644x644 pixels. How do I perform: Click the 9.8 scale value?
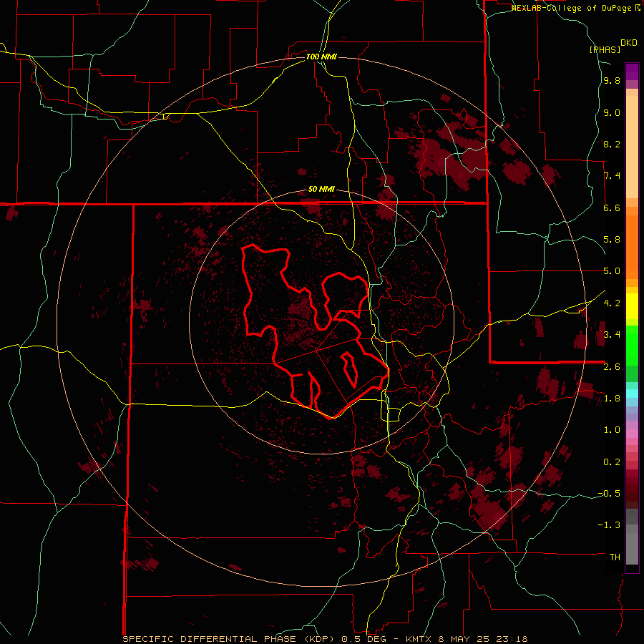(612, 81)
